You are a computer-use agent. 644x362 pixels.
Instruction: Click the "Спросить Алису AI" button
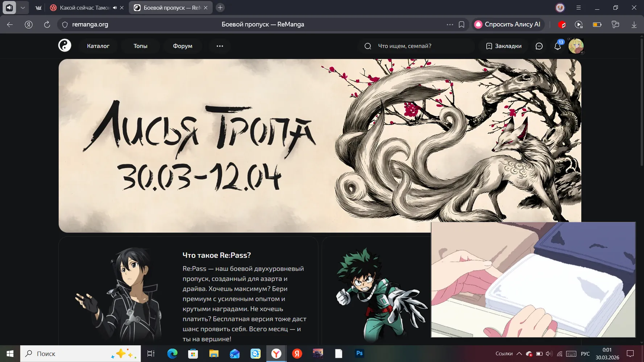pyautogui.click(x=508, y=24)
